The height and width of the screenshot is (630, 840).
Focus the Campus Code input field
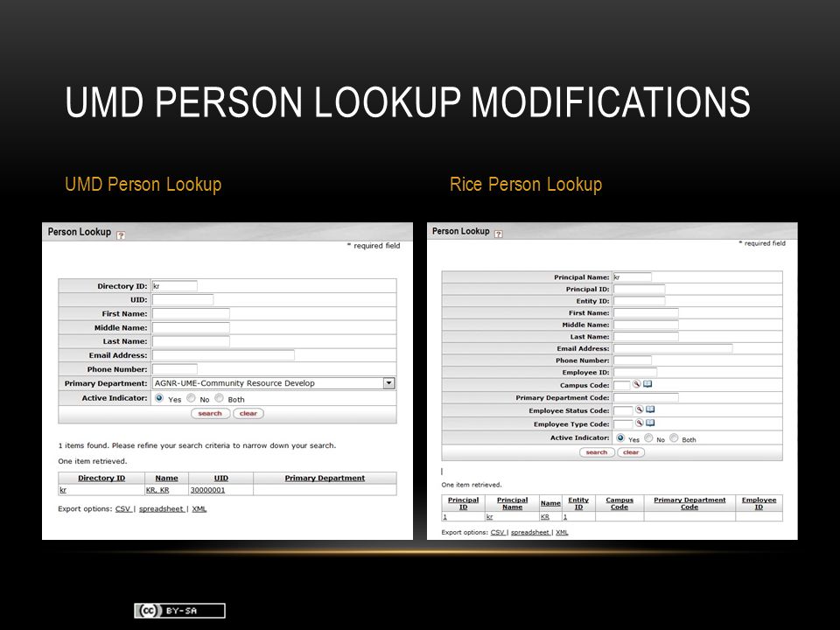(622, 385)
